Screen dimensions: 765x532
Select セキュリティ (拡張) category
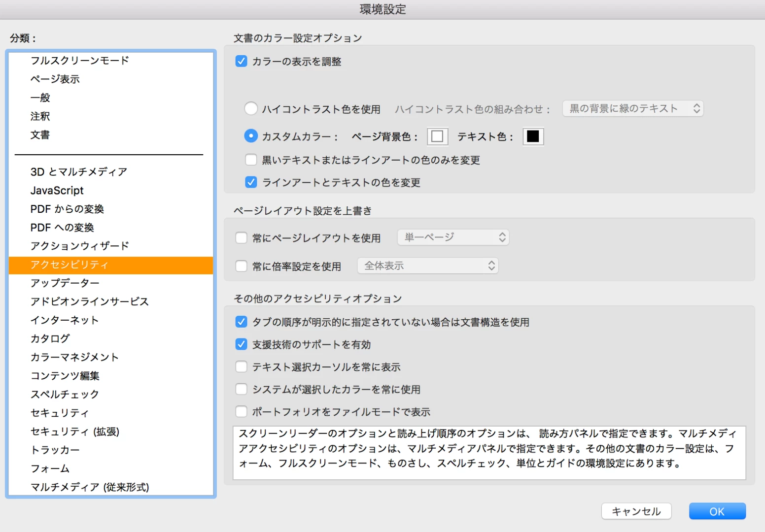pyautogui.click(x=111, y=432)
